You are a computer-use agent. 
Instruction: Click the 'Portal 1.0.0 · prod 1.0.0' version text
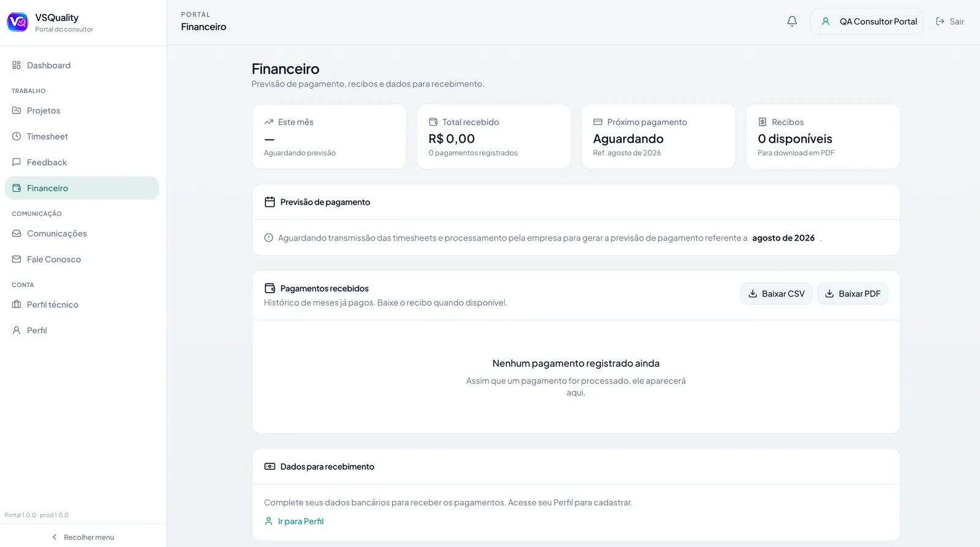coord(37,515)
